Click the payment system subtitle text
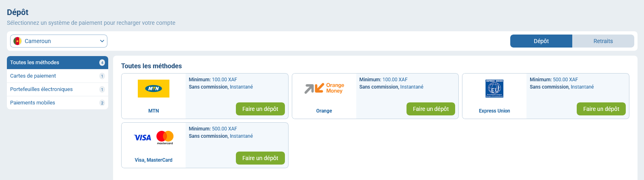Screen dimensions: 644x180 click(x=91, y=23)
